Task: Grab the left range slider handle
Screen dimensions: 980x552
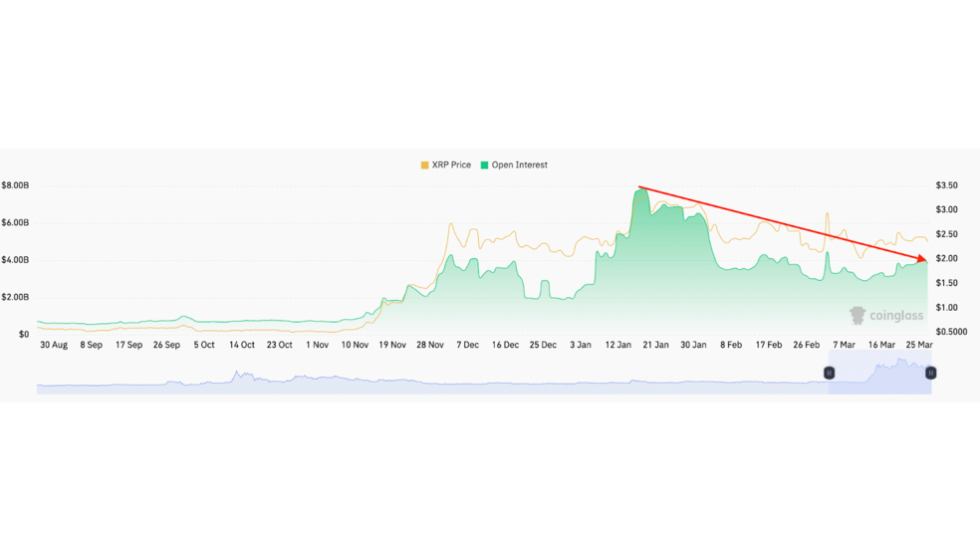Action: point(829,373)
